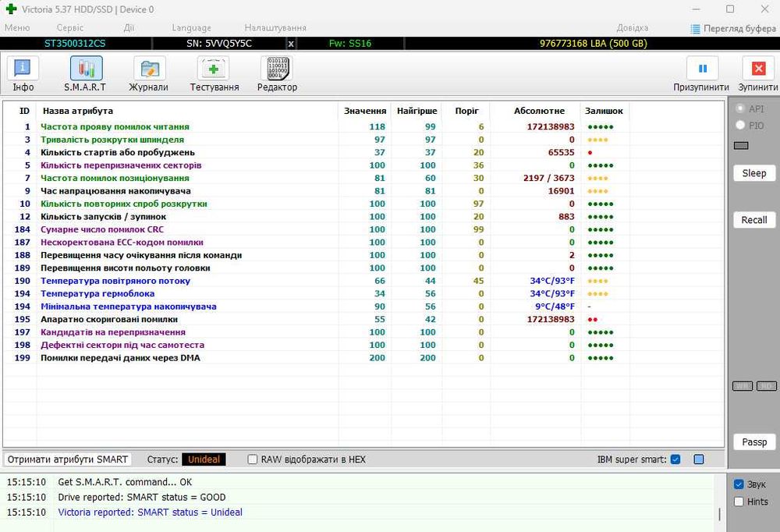780x532 pixels.
Task: Sort by the Поріг column header
Action: (x=466, y=111)
